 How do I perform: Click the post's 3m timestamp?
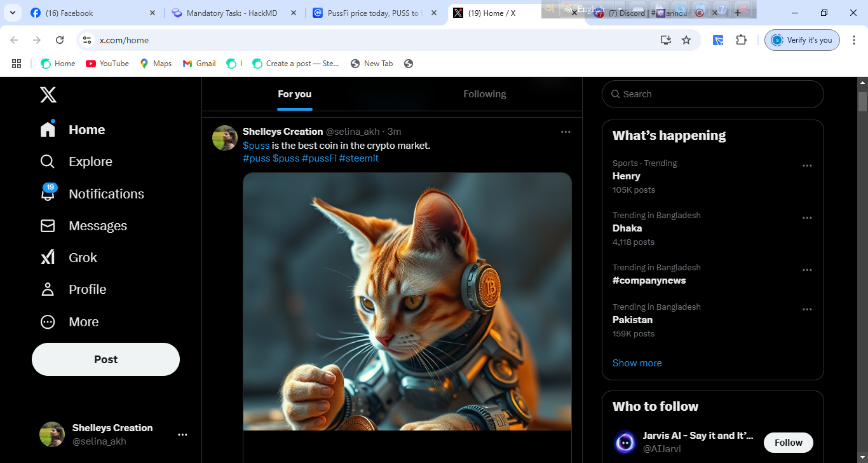[394, 132]
